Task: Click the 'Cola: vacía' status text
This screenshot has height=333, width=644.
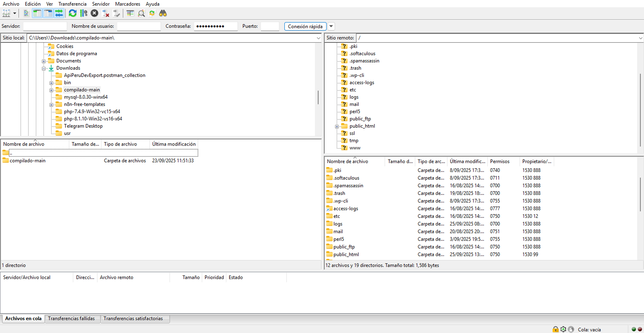Action: pos(589,329)
